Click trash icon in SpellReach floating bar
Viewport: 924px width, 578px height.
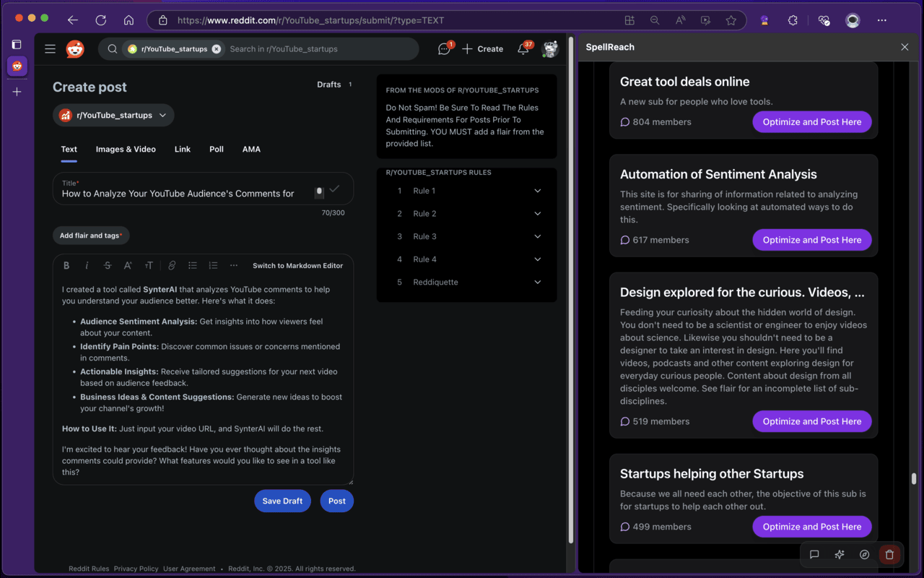[x=889, y=554]
